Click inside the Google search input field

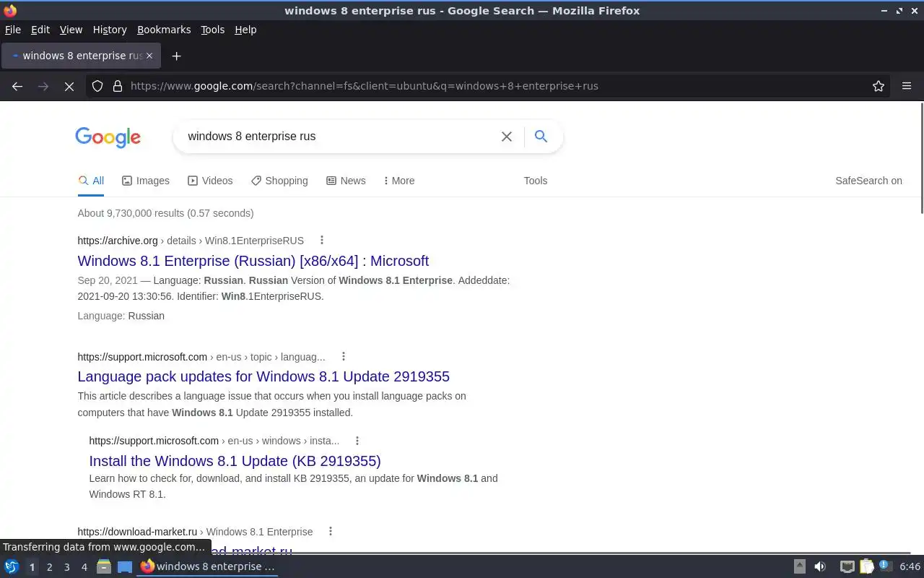[339, 137]
